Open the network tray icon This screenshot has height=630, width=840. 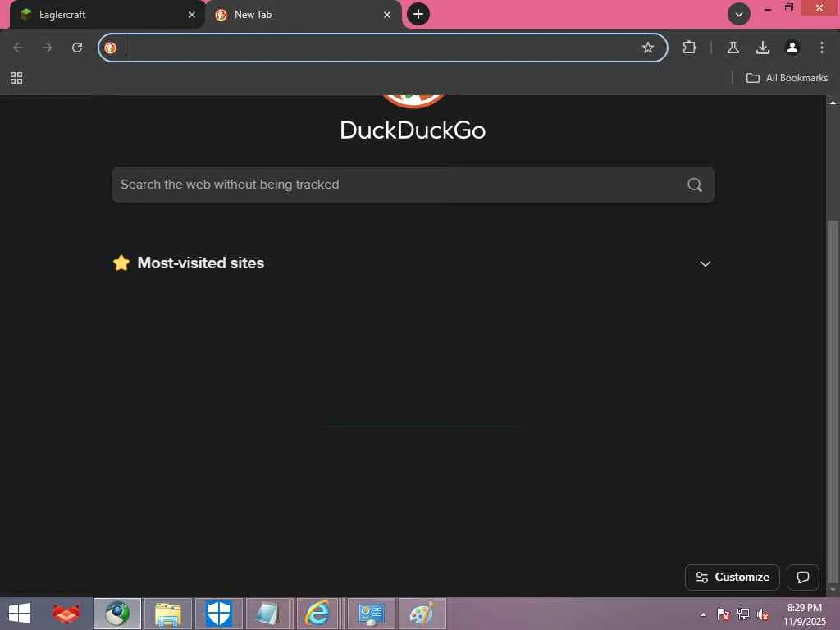(x=742, y=614)
